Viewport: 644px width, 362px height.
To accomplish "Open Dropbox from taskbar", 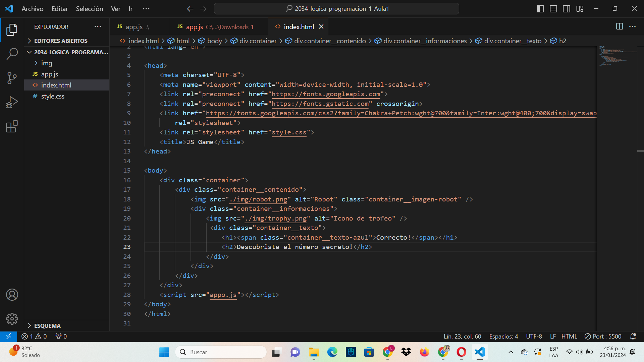I will [406, 352].
